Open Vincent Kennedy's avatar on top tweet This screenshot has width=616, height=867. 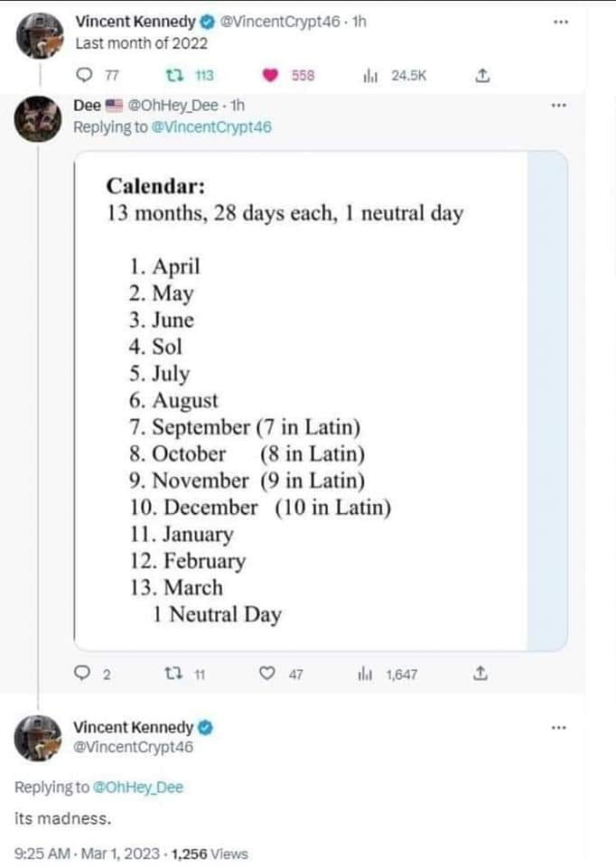coord(38,34)
